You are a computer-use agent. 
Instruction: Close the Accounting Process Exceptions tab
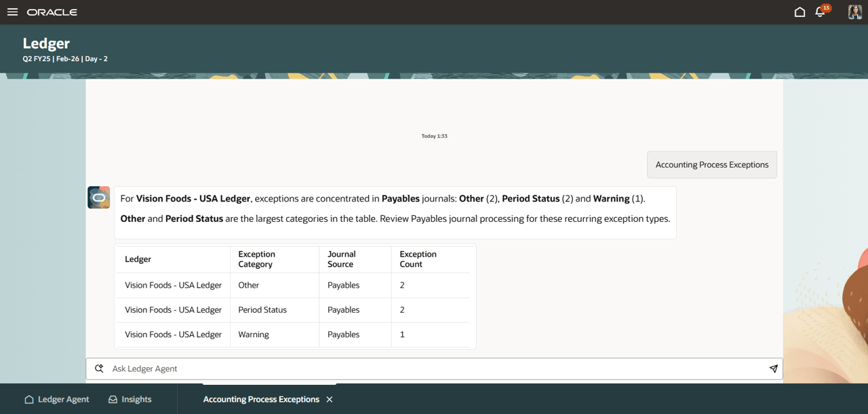point(330,399)
